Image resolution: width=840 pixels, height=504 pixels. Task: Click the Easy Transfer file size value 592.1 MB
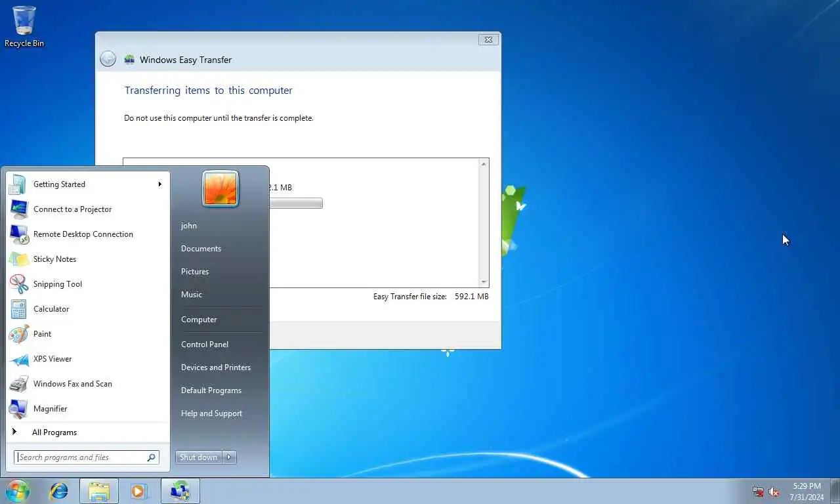(x=472, y=297)
